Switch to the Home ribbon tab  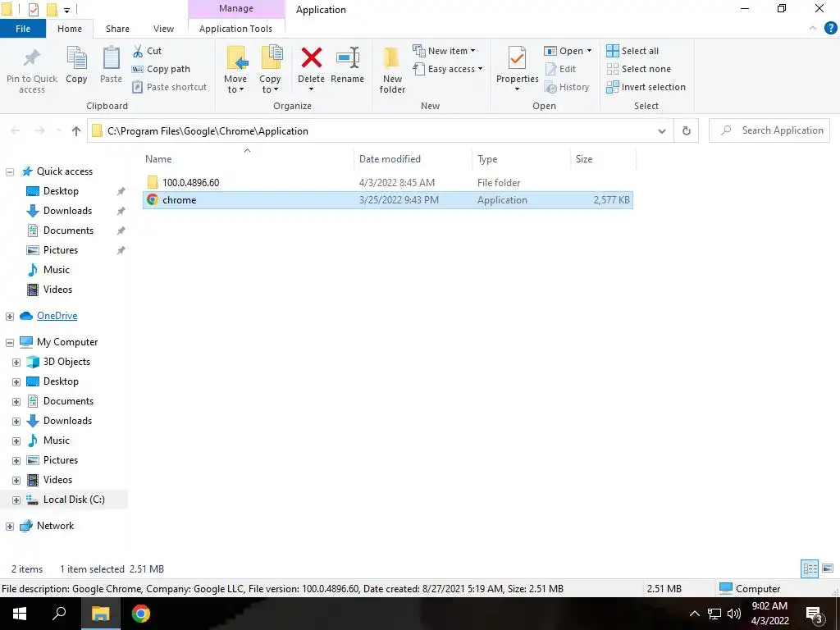point(70,29)
